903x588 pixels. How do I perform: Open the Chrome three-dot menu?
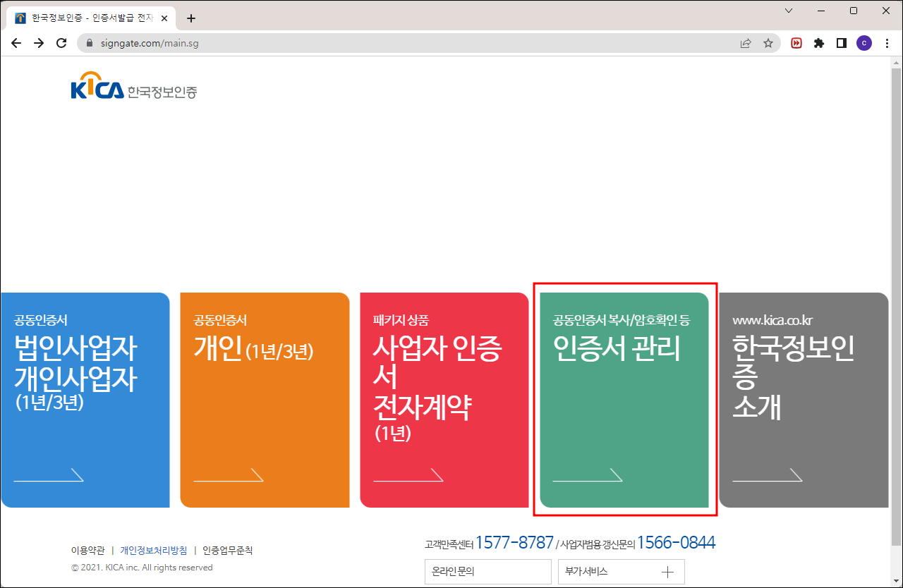pyautogui.click(x=887, y=43)
